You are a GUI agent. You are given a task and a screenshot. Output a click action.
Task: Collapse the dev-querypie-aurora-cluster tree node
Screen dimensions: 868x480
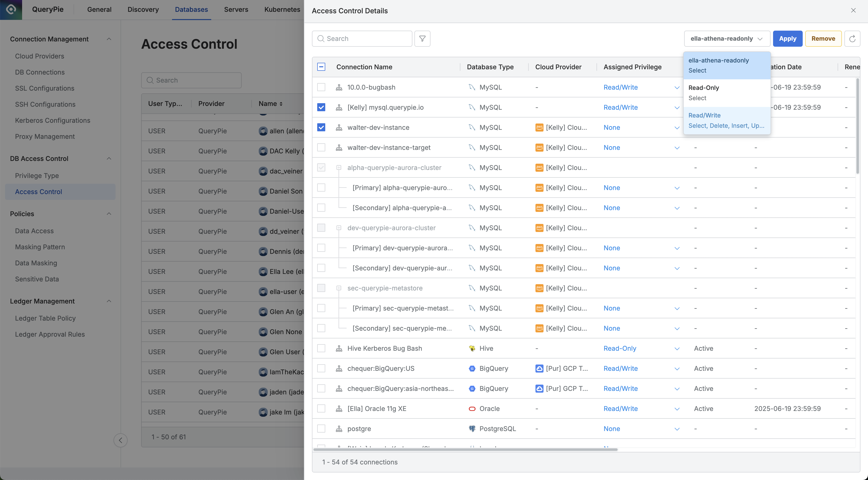pyautogui.click(x=339, y=228)
